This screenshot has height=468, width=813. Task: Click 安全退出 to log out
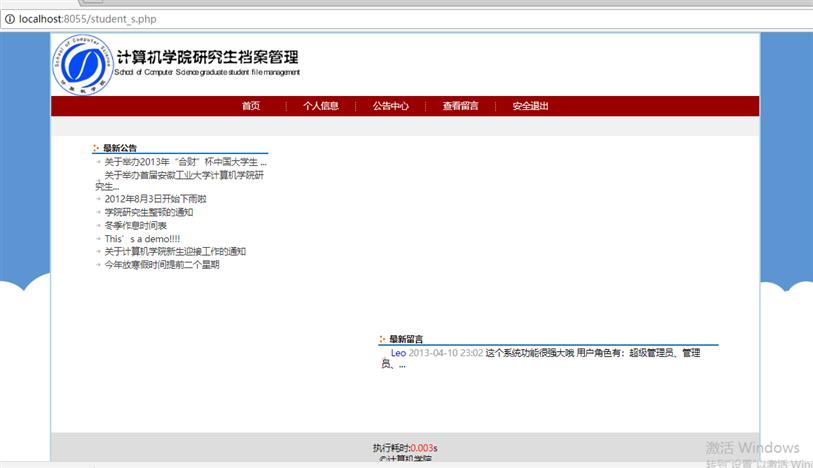click(x=530, y=106)
